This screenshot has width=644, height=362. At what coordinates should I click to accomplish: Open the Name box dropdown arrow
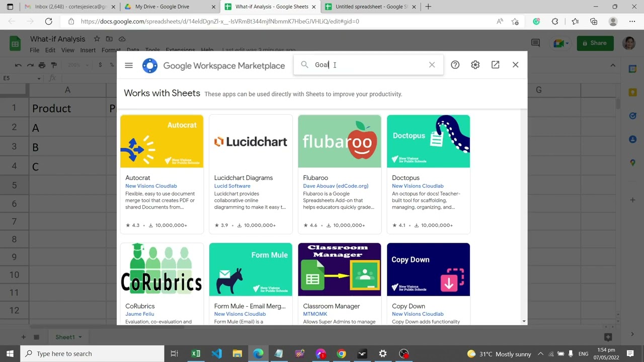pyautogui.click(x=39, y=78)
